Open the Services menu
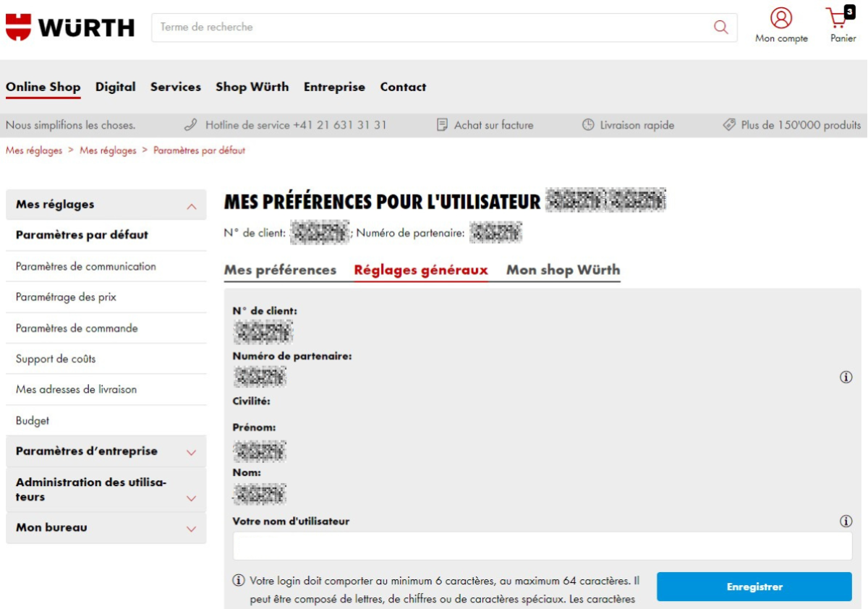This screenshot has width=868, height=609. (x=176, y=87)
